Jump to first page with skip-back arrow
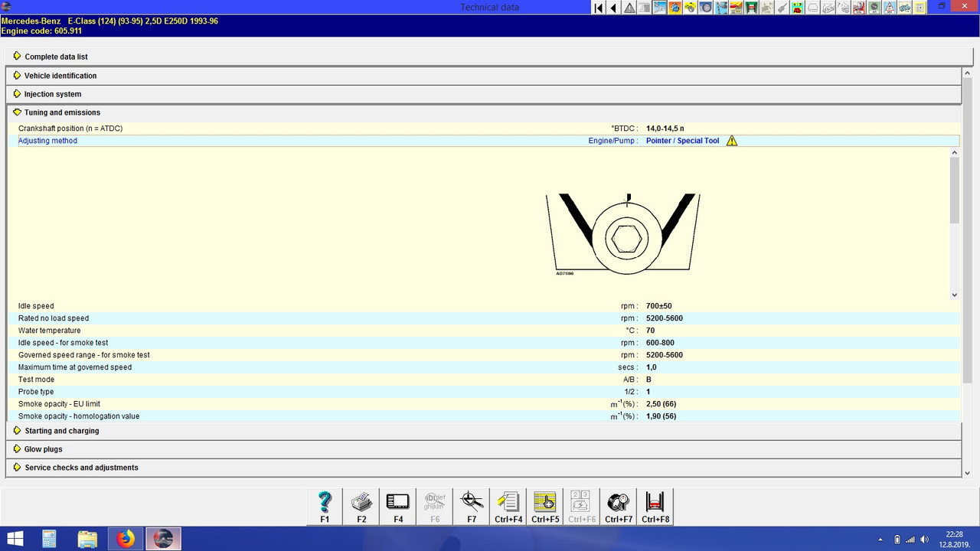The image size is (980, 551). pyautogui.click(x=599, y=8)
